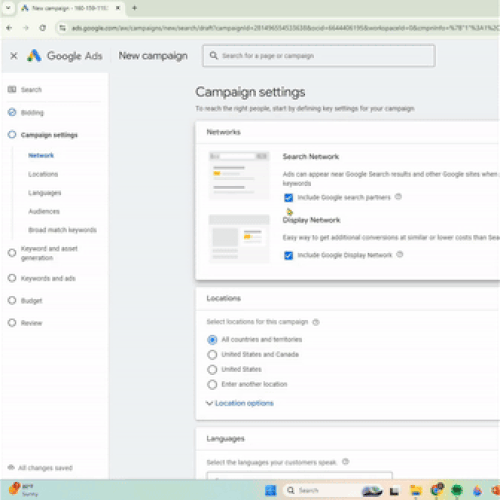Screen dimensions: 500x500
Task: Close the New campaign browser tab
Action: [118, 8]
